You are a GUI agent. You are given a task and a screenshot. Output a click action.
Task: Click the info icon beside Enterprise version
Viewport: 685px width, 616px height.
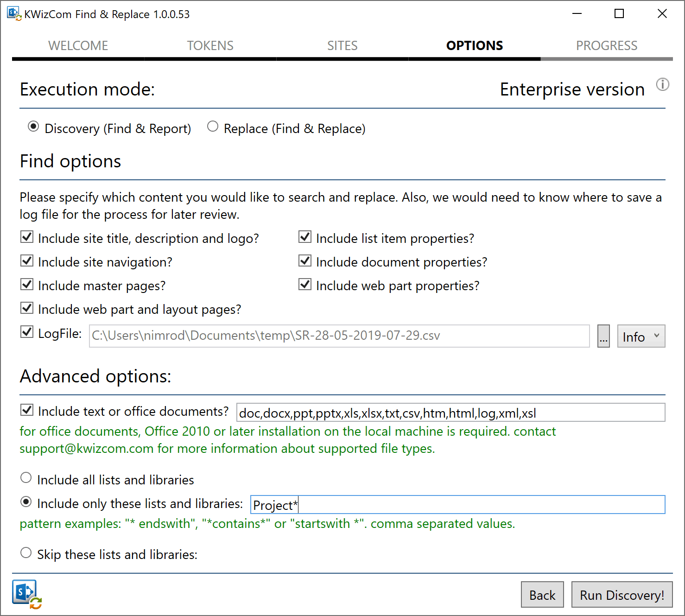pyautogui.click(x=663, y=85)
